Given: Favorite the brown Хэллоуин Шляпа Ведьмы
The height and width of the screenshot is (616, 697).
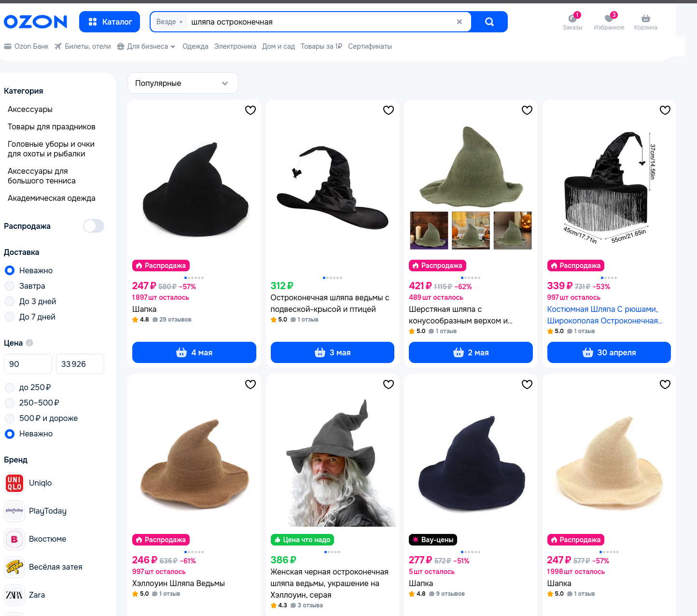Looking at the screenshot, I should tap(251, 384).
